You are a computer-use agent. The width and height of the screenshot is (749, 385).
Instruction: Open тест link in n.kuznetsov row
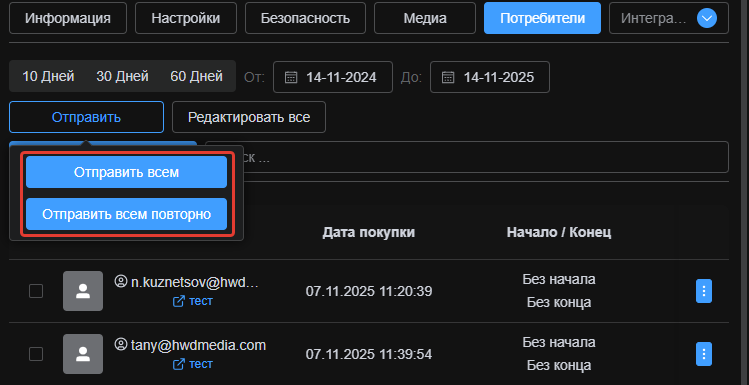(x=193, y=301)
